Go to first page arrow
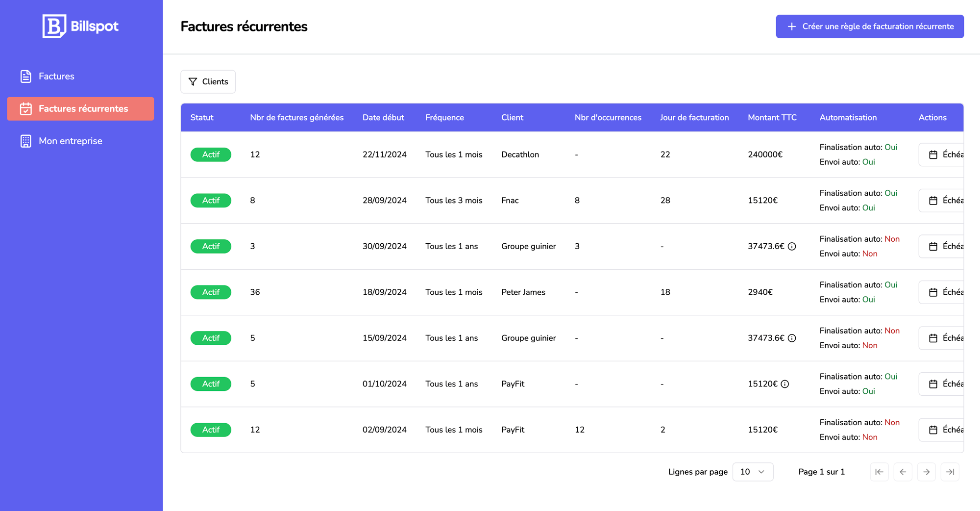The height and width of the screenshot is (511, 980). pos(879,472)
